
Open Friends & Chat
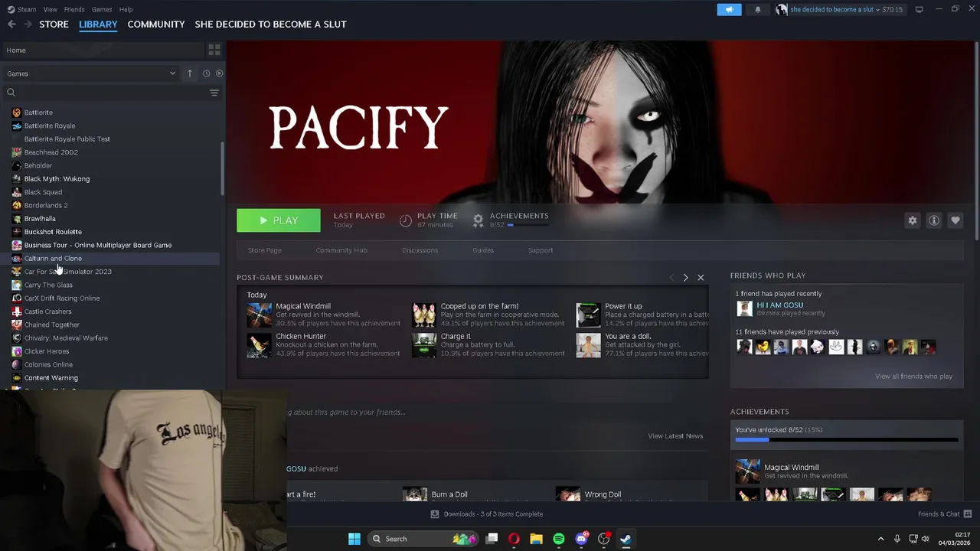tap(945, 514)
